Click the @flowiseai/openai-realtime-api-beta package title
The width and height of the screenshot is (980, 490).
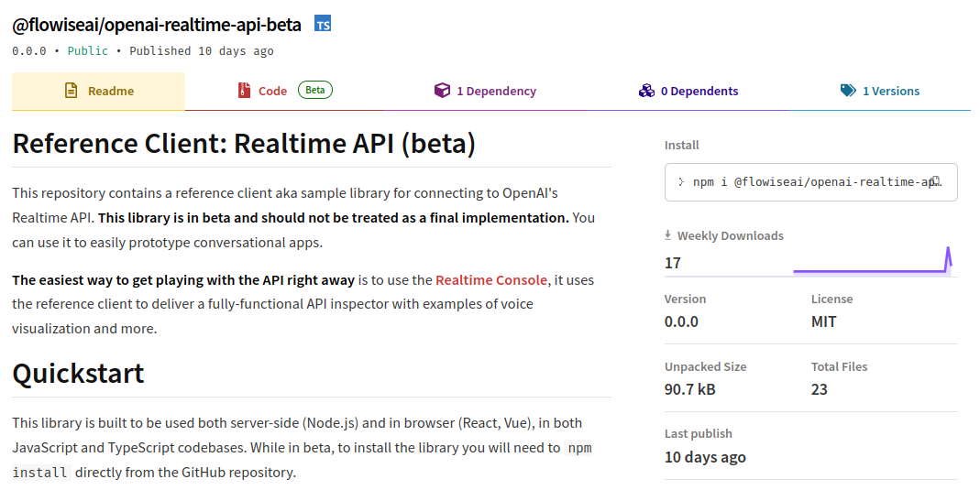tap(157, 25)
